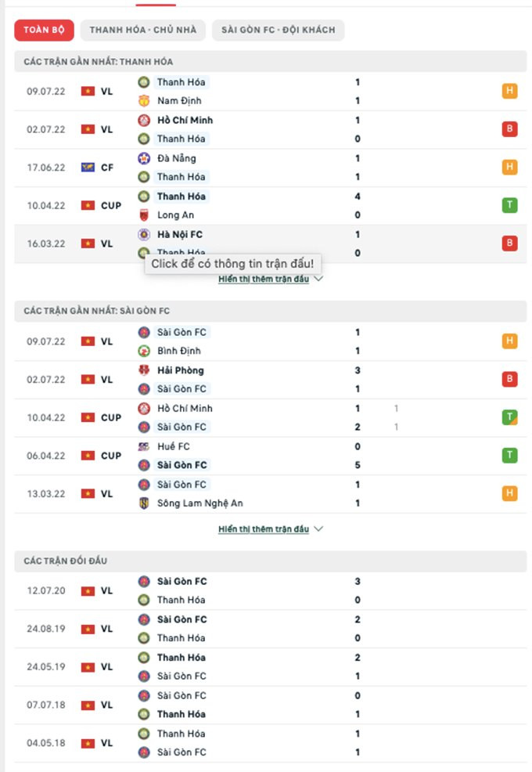
Task: Switch to Sài Gòn FC - Đội Khách tab
Action: 278,31
